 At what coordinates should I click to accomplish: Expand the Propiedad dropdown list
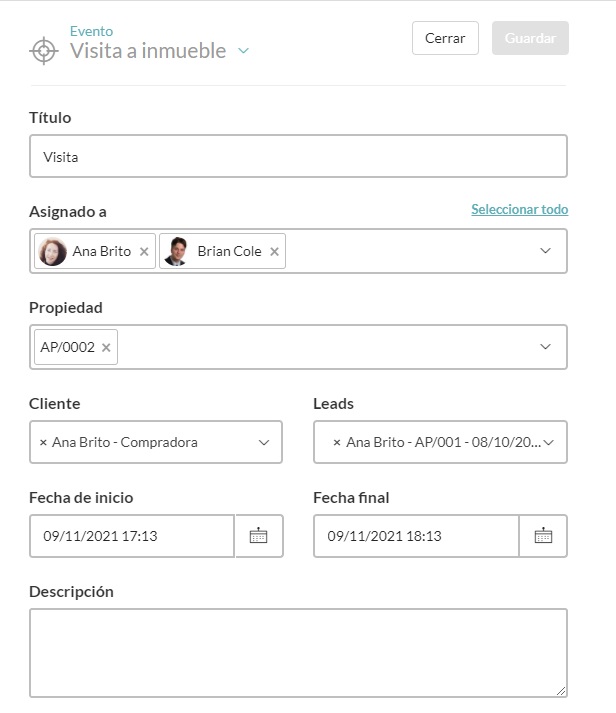pos(545,347)
